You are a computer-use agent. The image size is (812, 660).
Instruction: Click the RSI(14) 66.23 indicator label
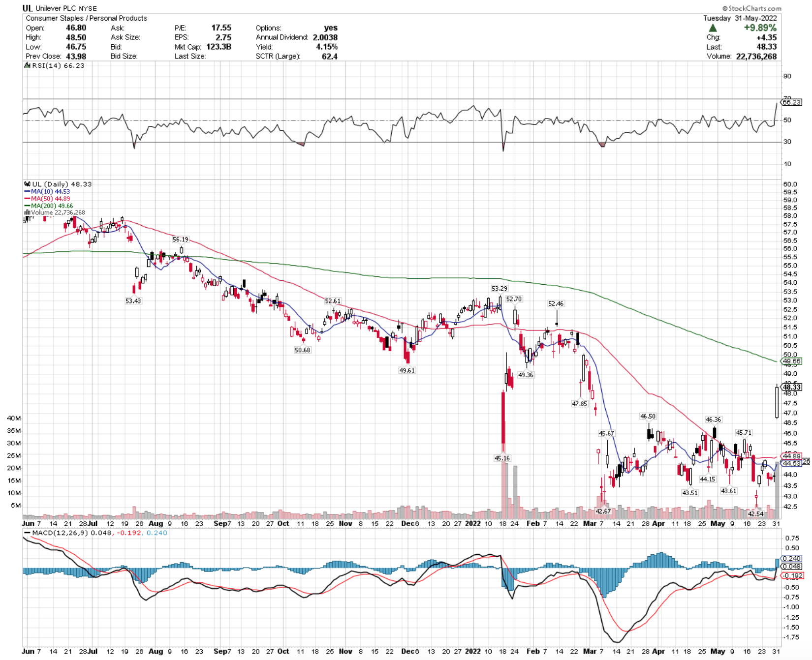58,65
